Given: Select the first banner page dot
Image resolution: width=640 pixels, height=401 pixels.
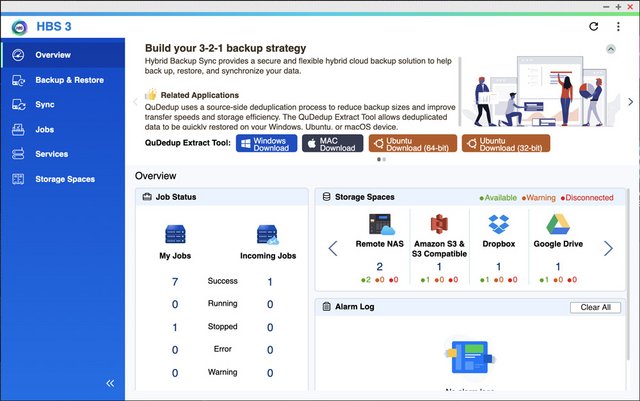Looking at the screenshot, I should click(x=379, y=159).
